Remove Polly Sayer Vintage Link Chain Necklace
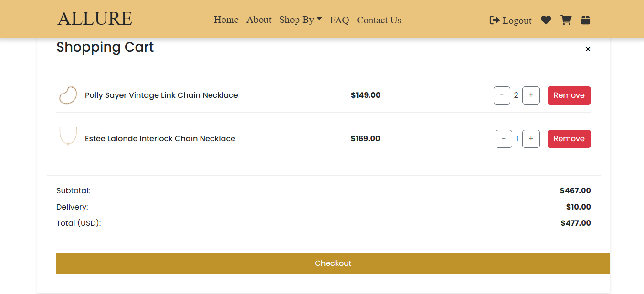 (x=569, y=95)
